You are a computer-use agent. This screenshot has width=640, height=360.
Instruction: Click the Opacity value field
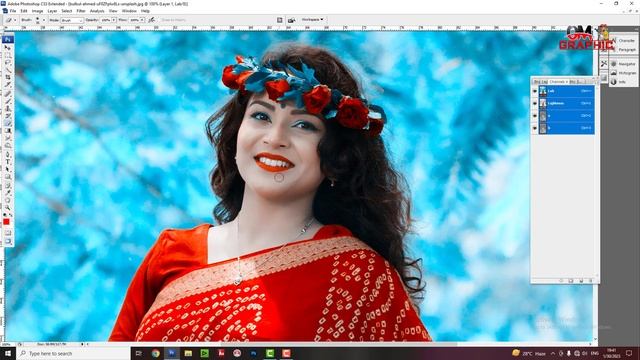(x=106, y=20)
